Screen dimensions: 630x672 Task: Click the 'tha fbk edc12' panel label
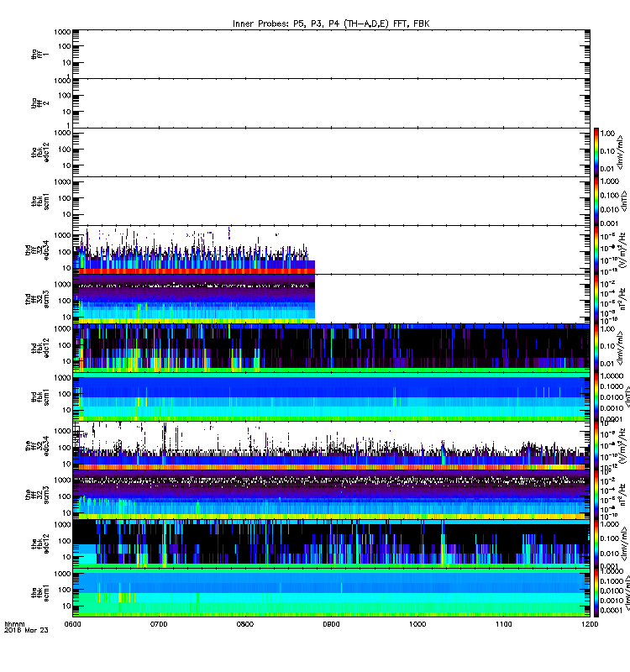pyautogui.click(x=39, y=152)
